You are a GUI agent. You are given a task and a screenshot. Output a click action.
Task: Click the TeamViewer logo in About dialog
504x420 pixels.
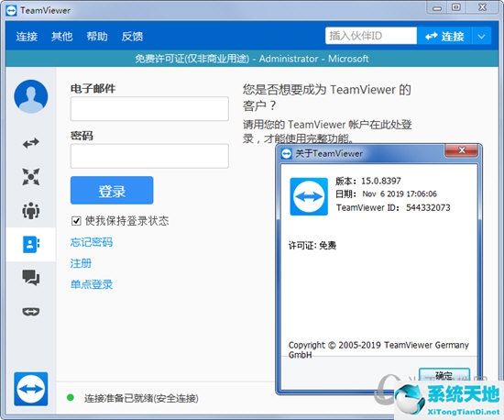click(309, 196)
